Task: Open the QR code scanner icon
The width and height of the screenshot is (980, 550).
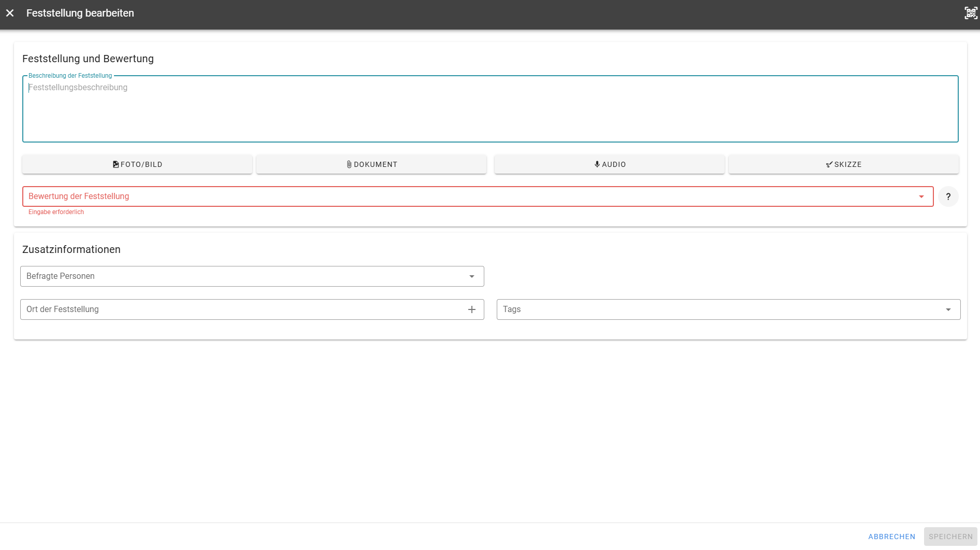Action: pyautogui.click(x=971, y=13)
